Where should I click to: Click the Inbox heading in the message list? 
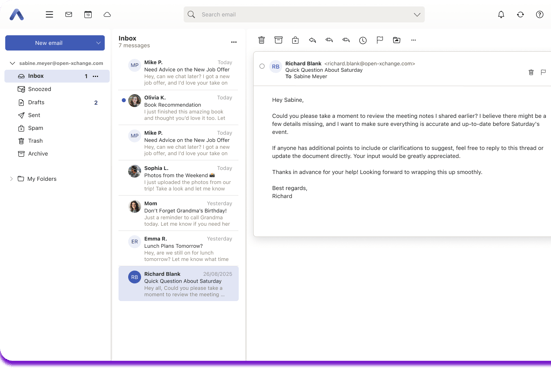127,38
